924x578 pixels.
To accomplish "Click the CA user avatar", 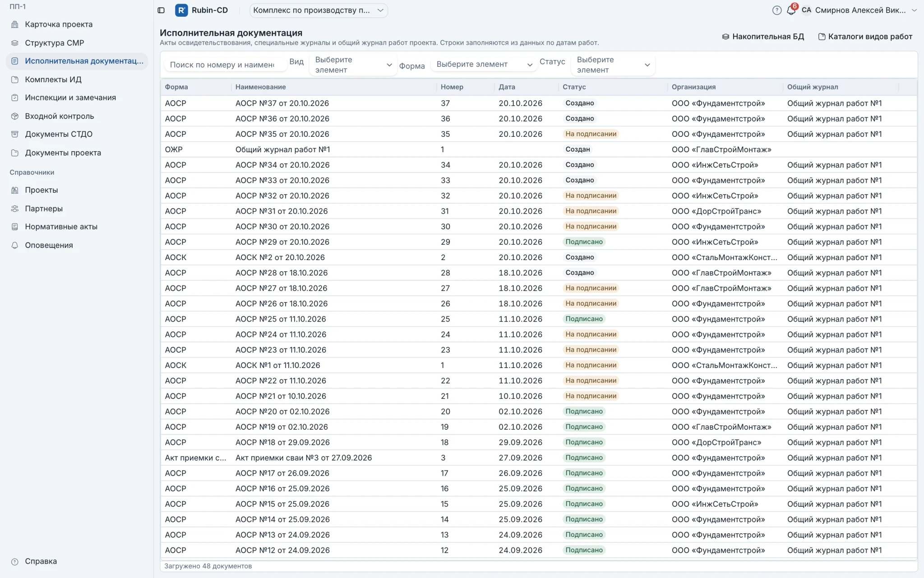I will point(806,10).
